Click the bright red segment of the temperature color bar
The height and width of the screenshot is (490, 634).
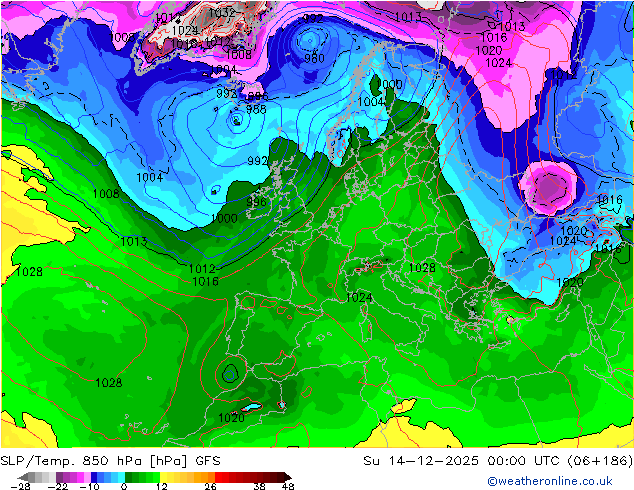(x=222, y=477)
